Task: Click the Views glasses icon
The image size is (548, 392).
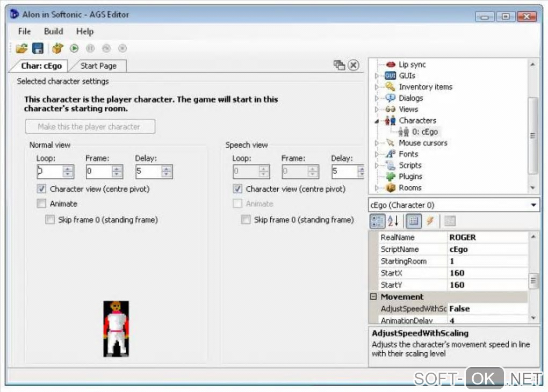Action: (390, 109)
